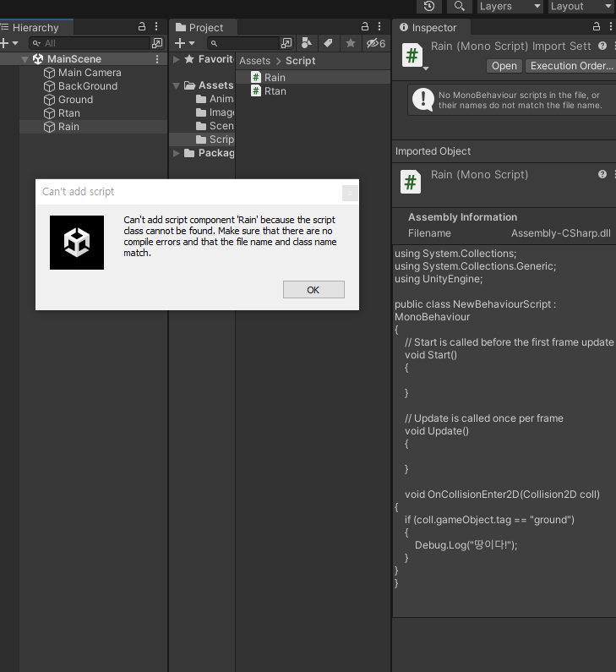Viewport: 616px width, 672px height.
Task: Open the Images folder in Project tree
Action: (x=215, y=112)
